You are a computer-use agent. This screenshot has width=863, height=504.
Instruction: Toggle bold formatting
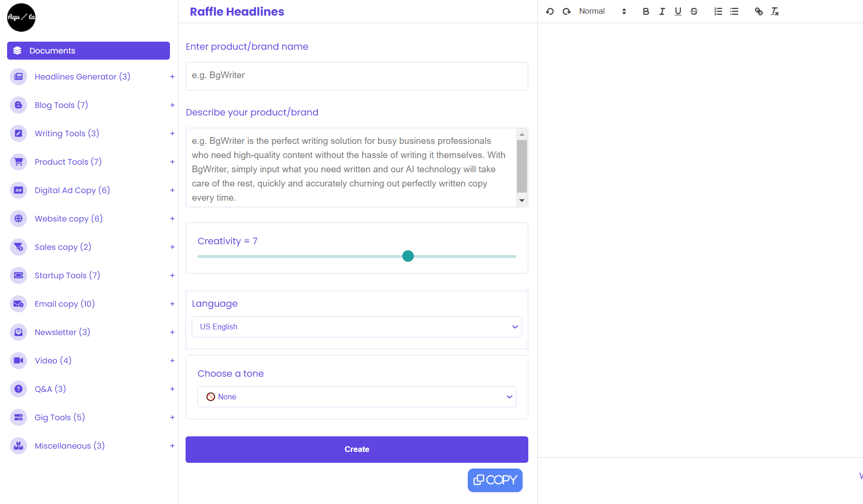(646, 11)
